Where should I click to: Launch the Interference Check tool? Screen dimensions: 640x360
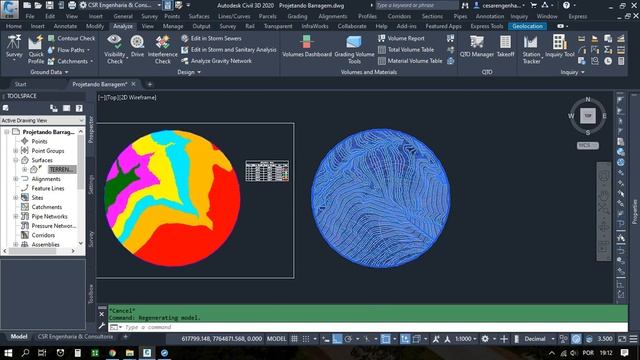[162, 49]
